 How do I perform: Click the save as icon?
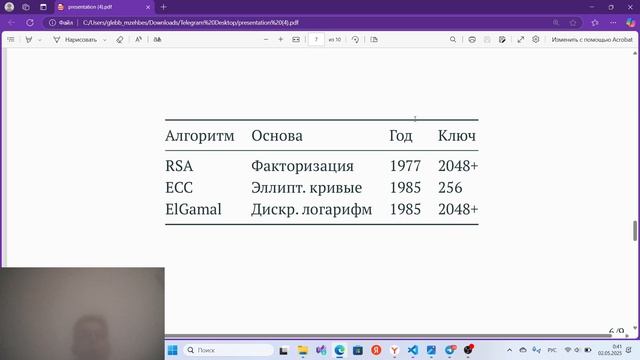coord(502,40)
